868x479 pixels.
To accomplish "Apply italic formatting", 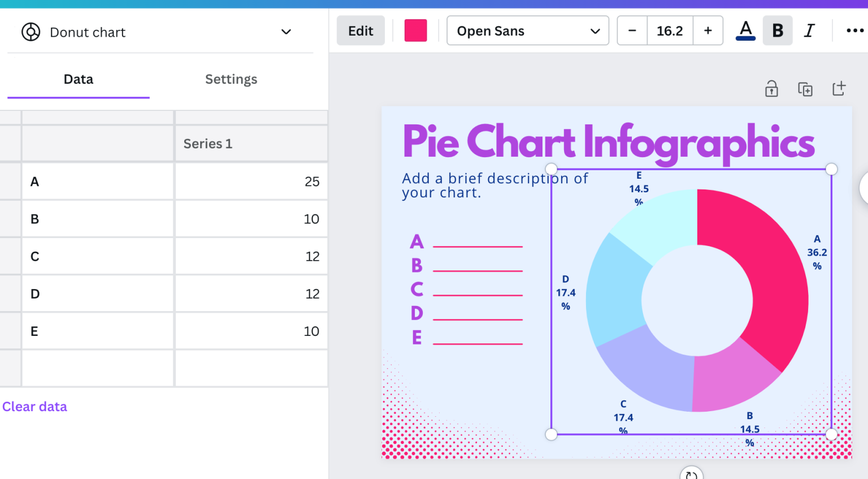I will coord(809,31).
